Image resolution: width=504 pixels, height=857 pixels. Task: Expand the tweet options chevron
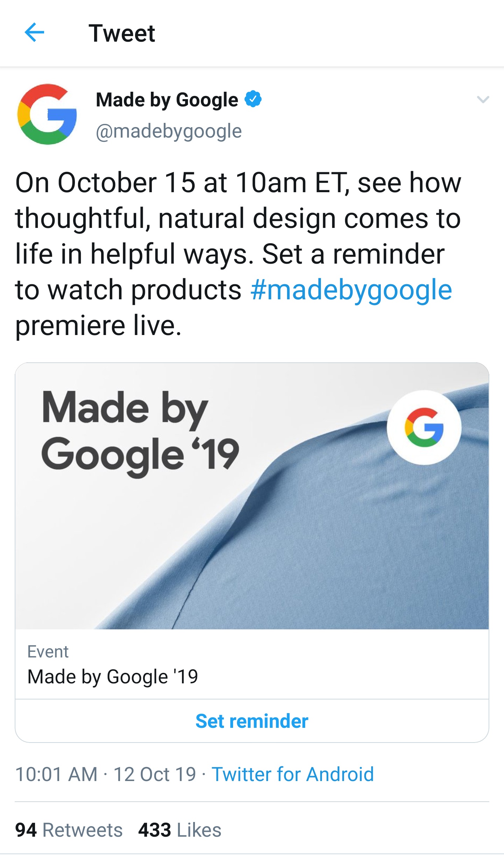[483, 100]
